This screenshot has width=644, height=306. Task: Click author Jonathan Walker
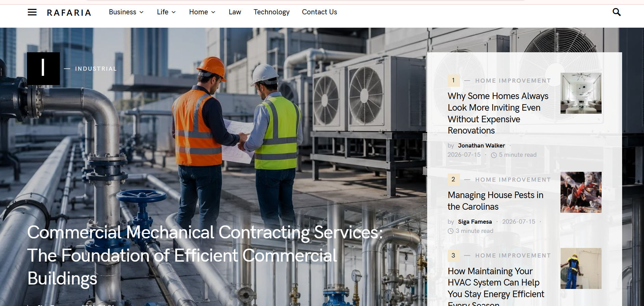pyautogui.click(x=481, y=145)
